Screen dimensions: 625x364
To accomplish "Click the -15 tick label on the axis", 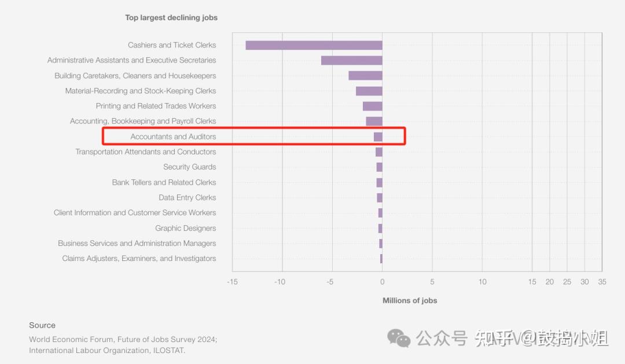I will tap(232, 282).
